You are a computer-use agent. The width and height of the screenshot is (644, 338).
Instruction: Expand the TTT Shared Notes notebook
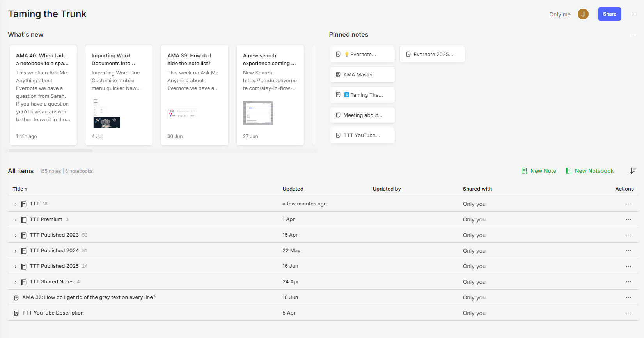(16, 282)
